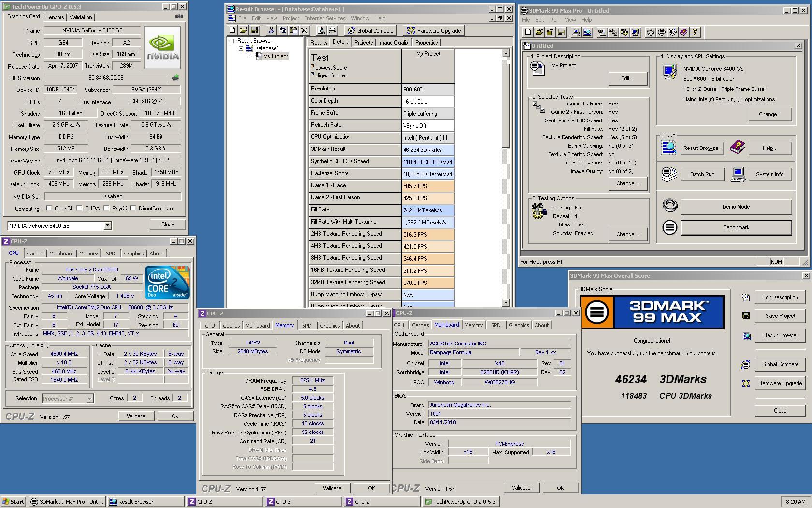Screen dimensions: 812x508
Task: Click GPU-Z camera screenshot icon
Action: tap(179, 16)
